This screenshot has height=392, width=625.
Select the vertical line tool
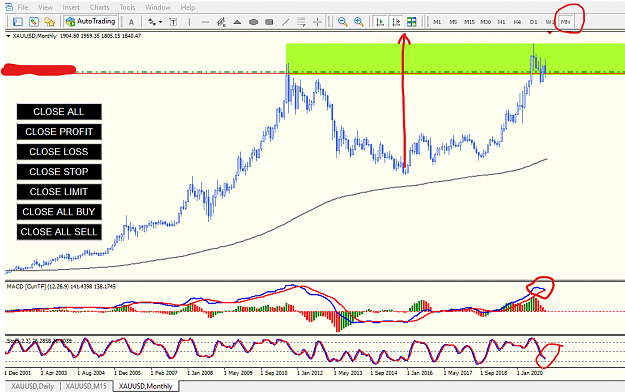tap(189, 22)
